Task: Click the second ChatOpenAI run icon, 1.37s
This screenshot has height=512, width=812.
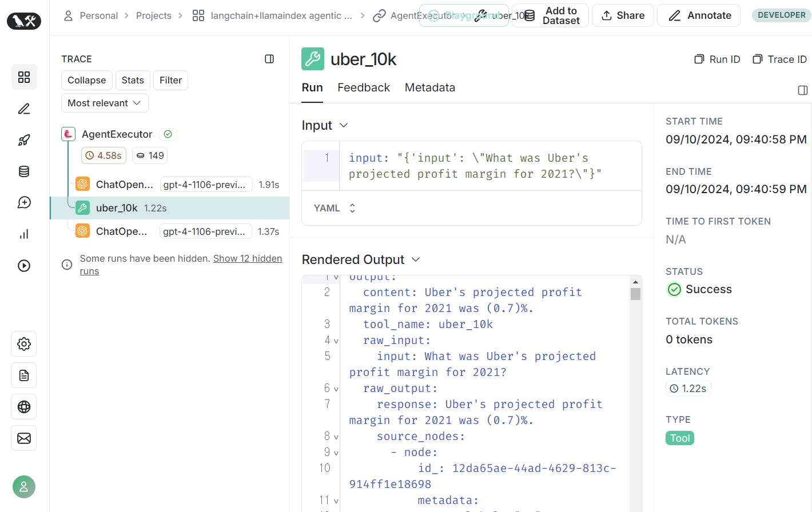Action: (82, 231)
